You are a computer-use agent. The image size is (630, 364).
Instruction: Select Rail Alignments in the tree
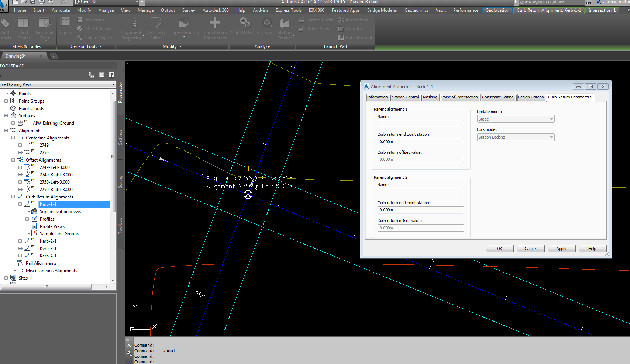[41, 263]
